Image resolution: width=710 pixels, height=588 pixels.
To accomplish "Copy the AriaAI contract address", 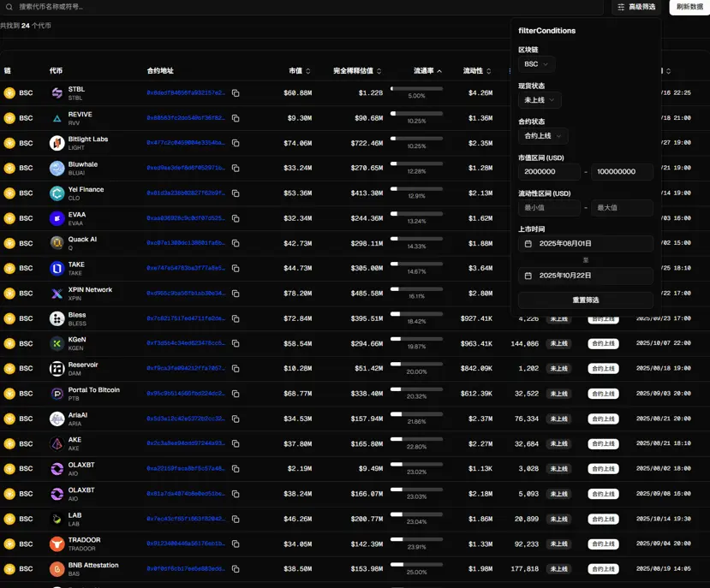I will pos(236,419).
